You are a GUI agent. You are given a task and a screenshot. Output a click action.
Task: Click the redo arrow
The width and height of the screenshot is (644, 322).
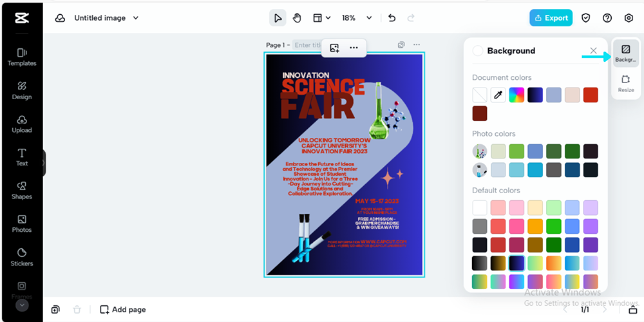coord(410,18)
